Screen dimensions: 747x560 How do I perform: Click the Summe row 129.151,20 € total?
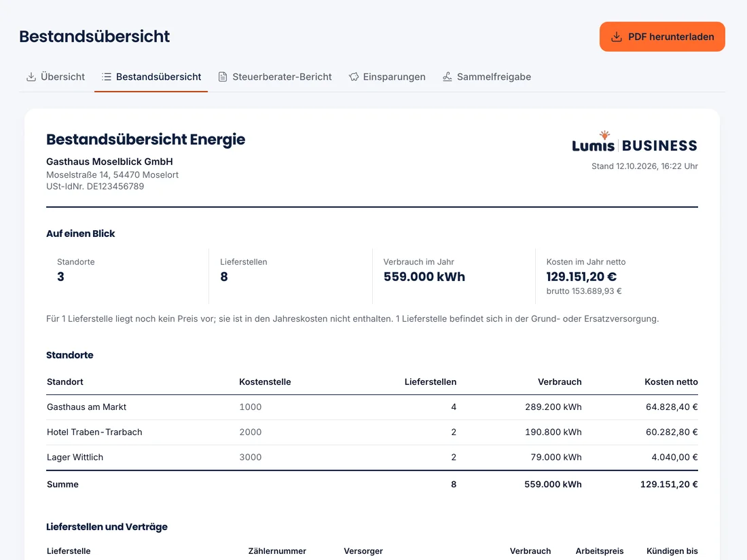pos(669,484)
